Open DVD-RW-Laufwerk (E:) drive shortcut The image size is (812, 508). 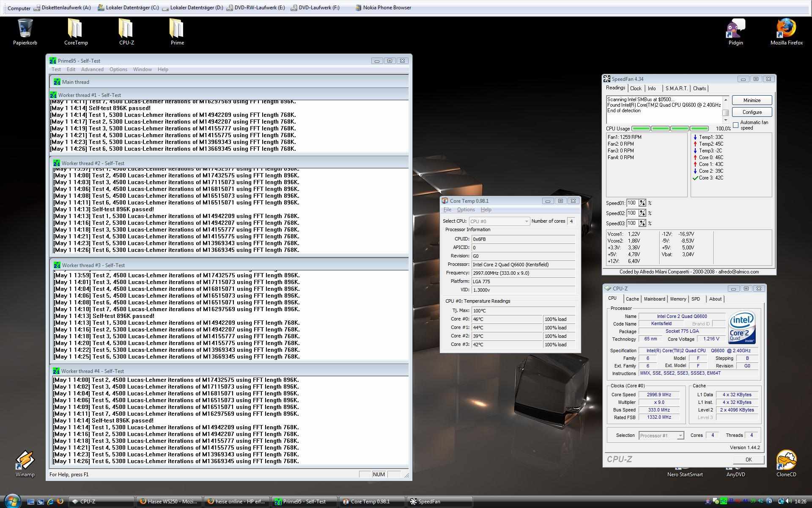click(x=255, y=8)
